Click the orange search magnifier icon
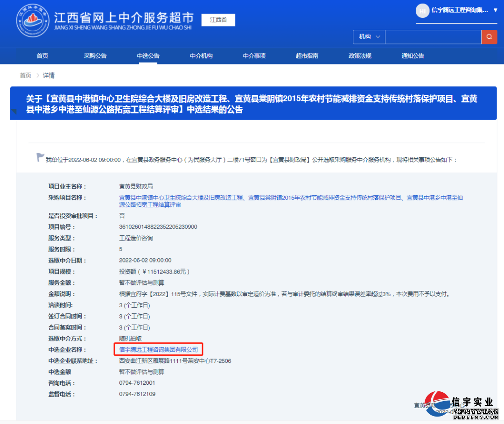Screen dimensions: 504x424 coord(489,36)
